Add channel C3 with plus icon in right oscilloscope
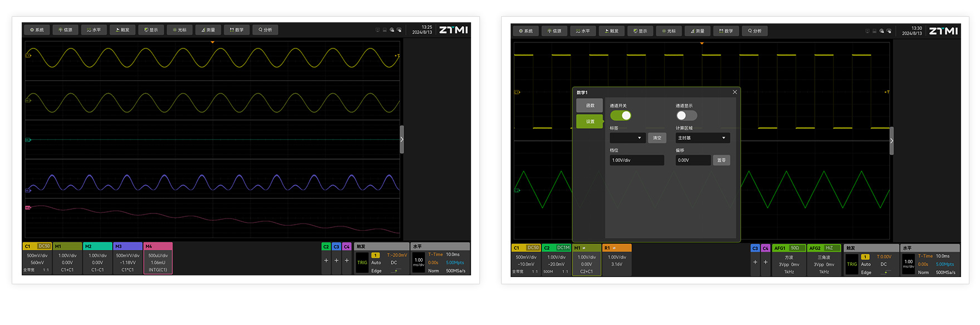The width and height of the screenshot is (980, 325). coord(755,262)
